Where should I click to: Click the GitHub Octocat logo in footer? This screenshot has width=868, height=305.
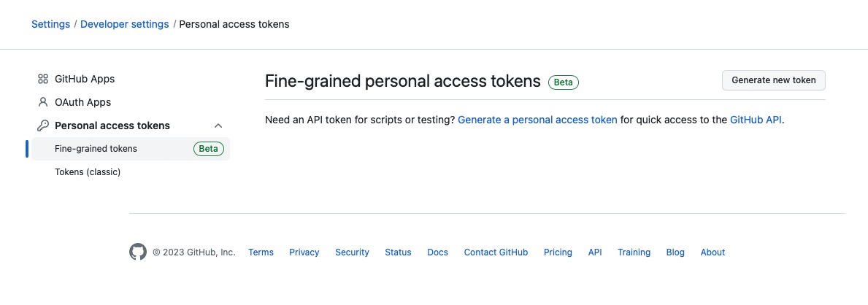[138, 252]
